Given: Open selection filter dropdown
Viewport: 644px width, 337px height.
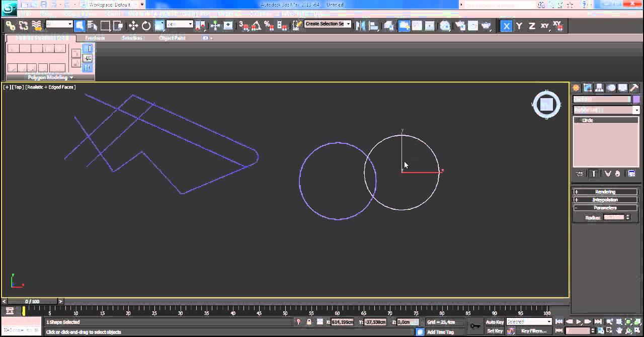Looking at the screenshot, I should tap(59, 24).
